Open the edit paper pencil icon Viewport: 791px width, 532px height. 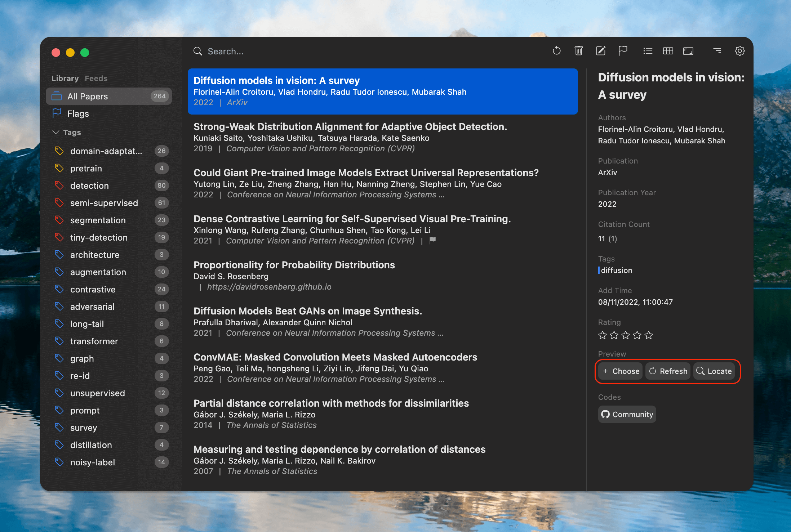pos(601,51)
